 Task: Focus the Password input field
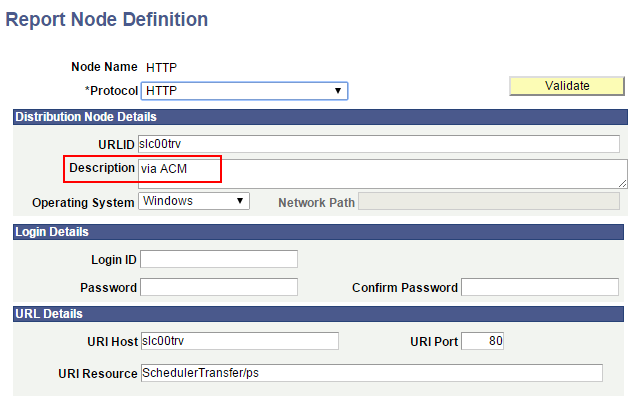219,287
